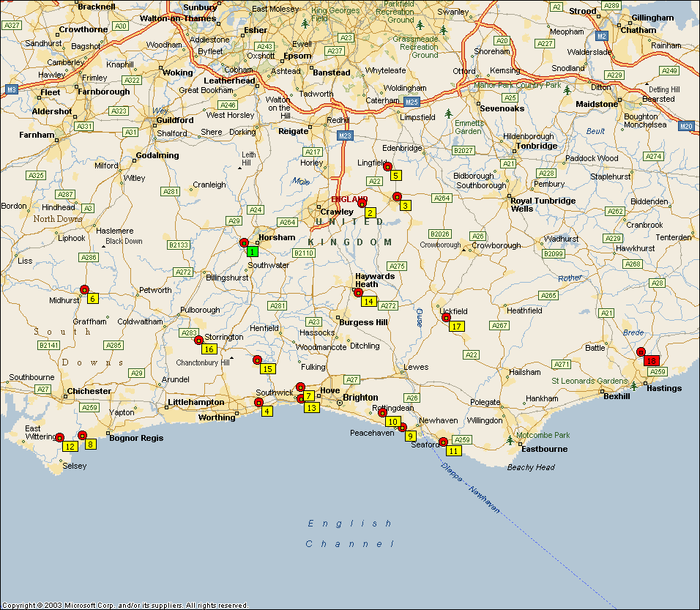Select marker 15 south of Henfield
The height and width of the screenshot is (610, 700).
click(x=267, y=368)
